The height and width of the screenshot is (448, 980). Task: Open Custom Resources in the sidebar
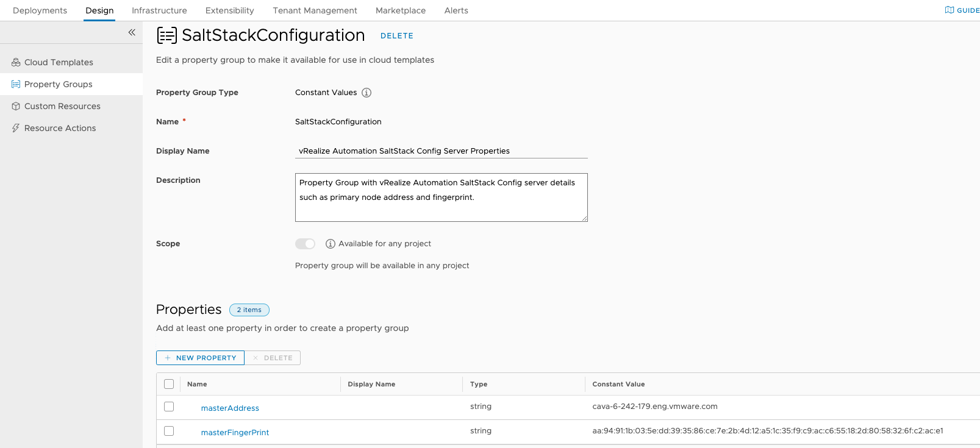tap(62, 106)
